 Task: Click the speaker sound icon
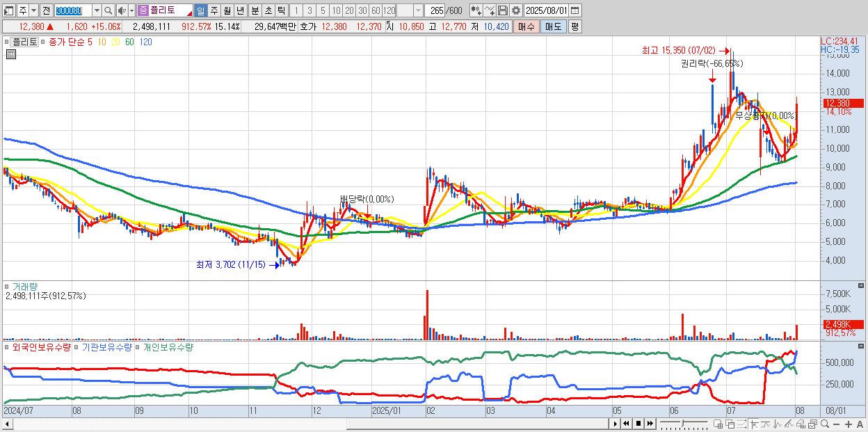pyautogui.click(x=122, y=10)
